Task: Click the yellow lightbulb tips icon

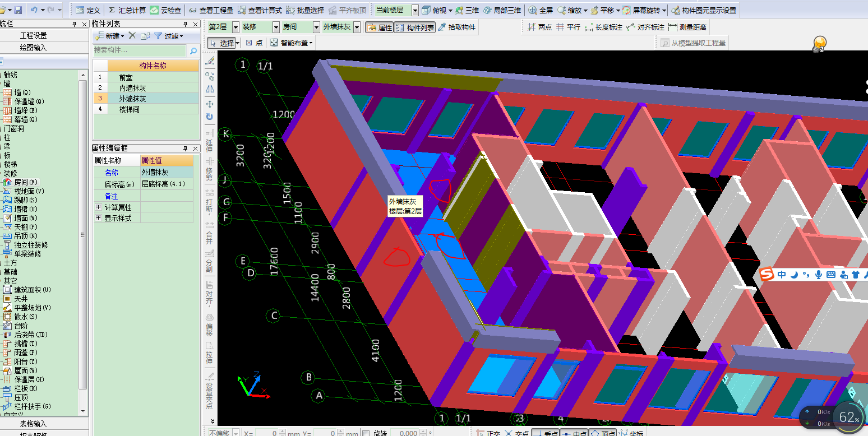Action: [819, 44]
